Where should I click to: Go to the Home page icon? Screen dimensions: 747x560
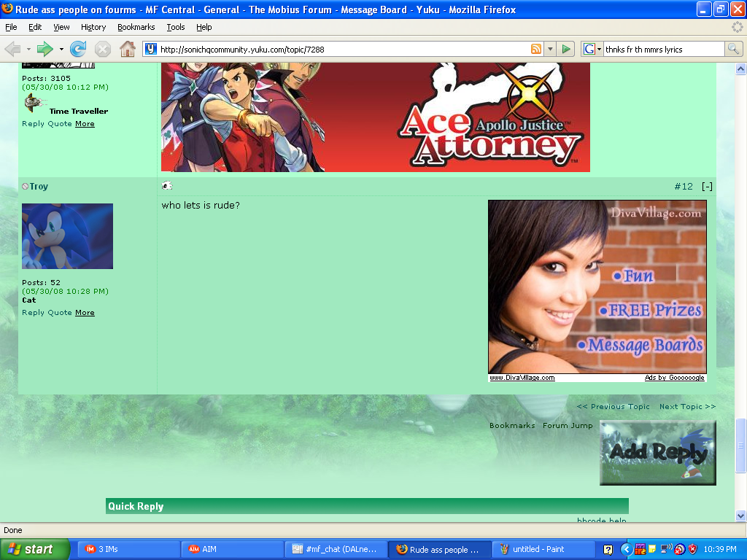click(x=127, y=49)
